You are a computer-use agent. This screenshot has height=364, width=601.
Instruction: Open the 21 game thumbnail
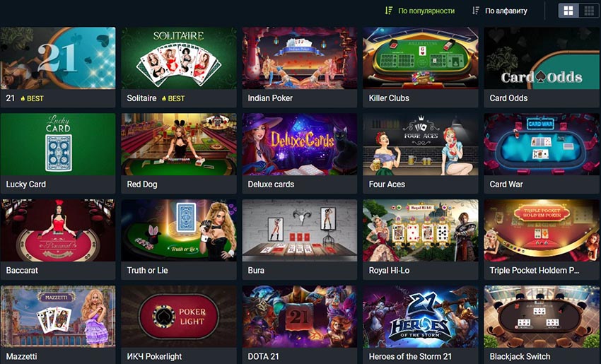(58, 58)
